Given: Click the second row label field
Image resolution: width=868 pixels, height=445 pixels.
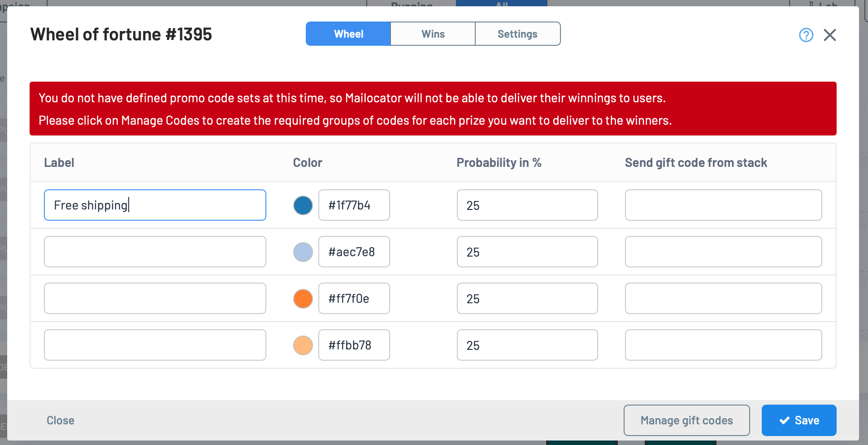Looking at the screenshot, I should click(155, 252).
